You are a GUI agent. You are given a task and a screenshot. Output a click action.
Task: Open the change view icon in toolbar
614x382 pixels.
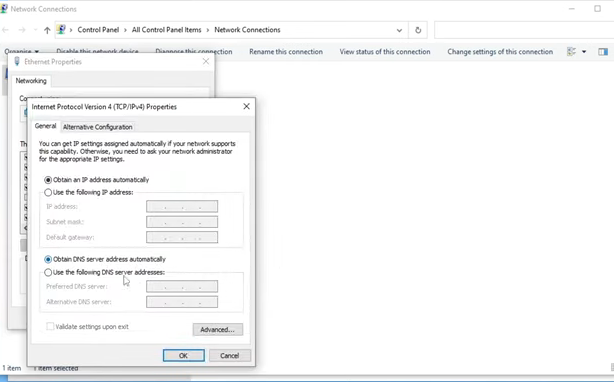pos(572,52)
